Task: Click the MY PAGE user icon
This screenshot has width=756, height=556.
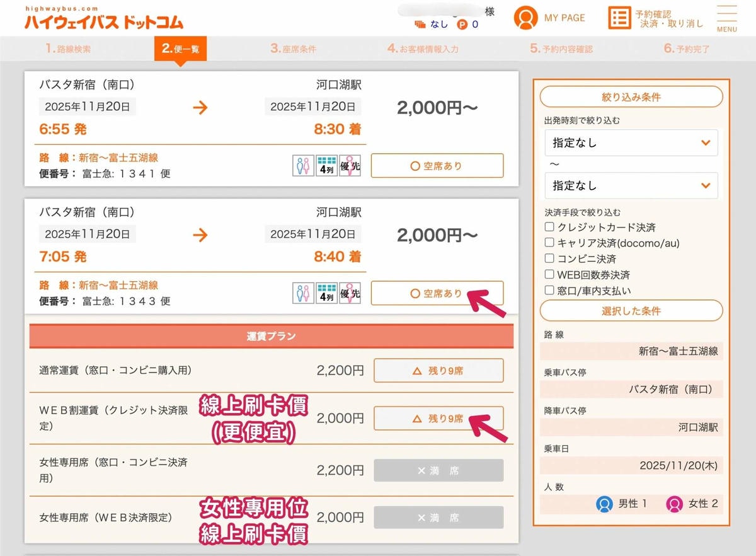Action: click(525, 18)
